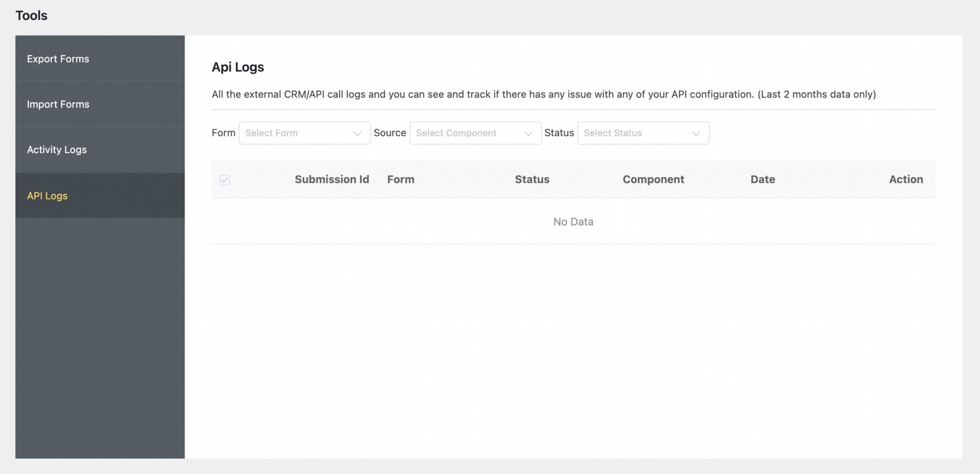The width and height of the screenshot is (980, 474).
Task: Click the Tools heading at the top
Action: (x=31, y=15)
